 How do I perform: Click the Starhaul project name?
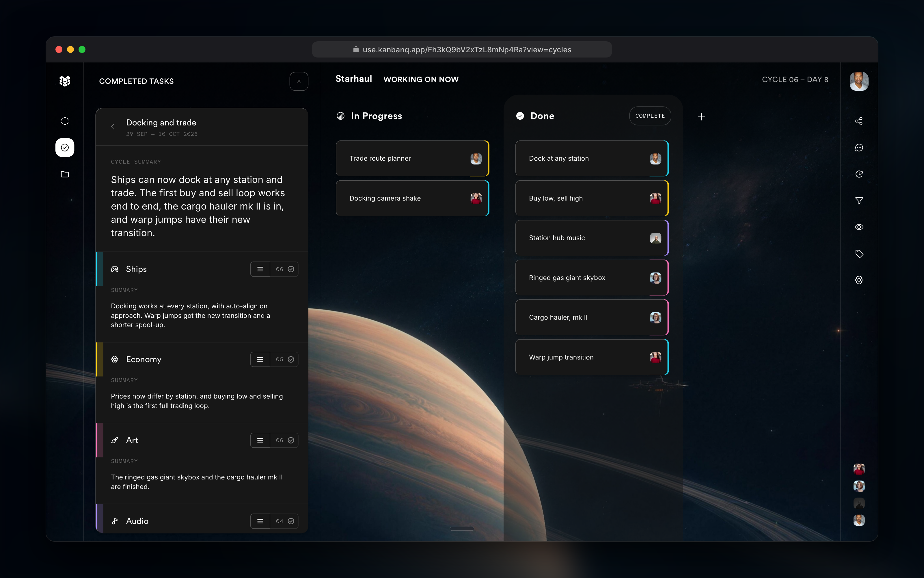[x=353, y=79]
